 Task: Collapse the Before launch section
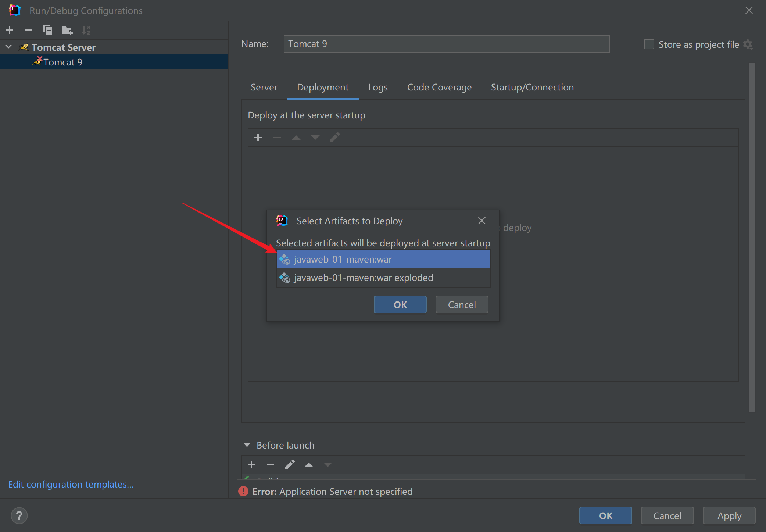247,445
